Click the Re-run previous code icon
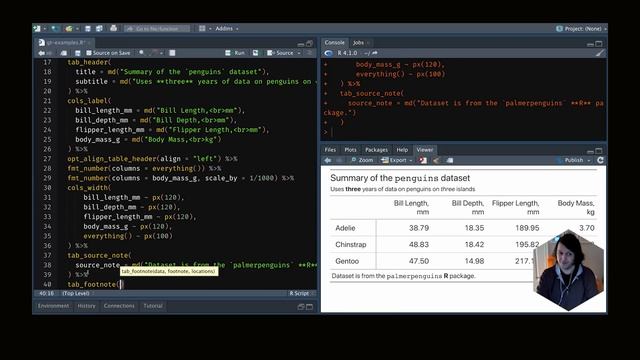 pos(256,53)
